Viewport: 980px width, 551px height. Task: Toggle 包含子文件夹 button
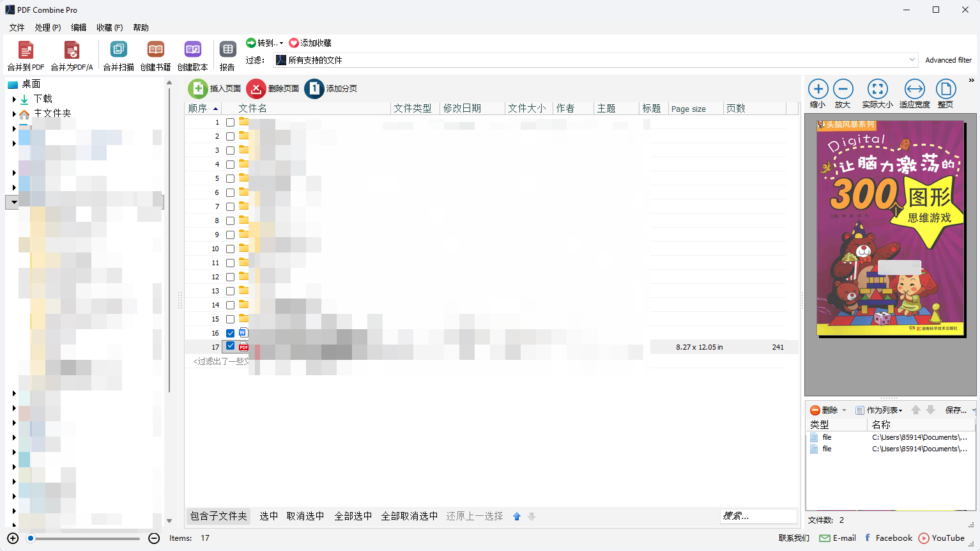[x=218, y=516]
